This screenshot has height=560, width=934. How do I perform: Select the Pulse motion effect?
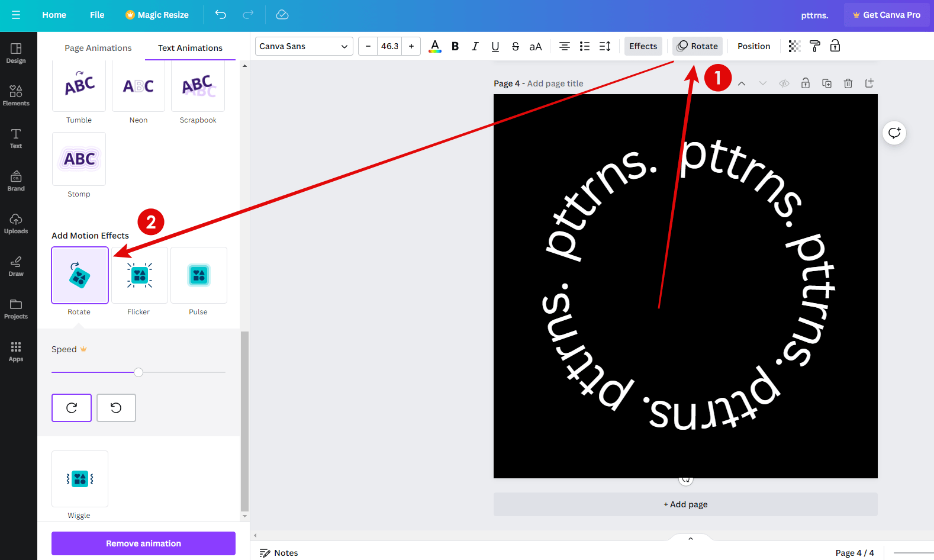pyautogui.click(x=199, y=275)
